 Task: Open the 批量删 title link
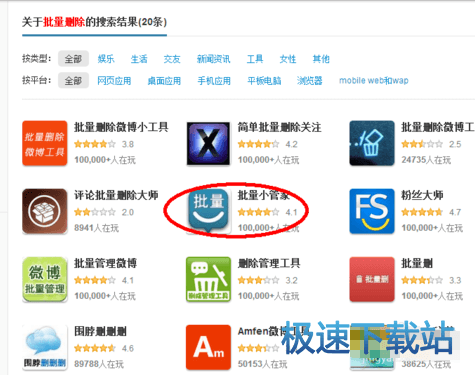pyautogui.click(x=417, y=263)
